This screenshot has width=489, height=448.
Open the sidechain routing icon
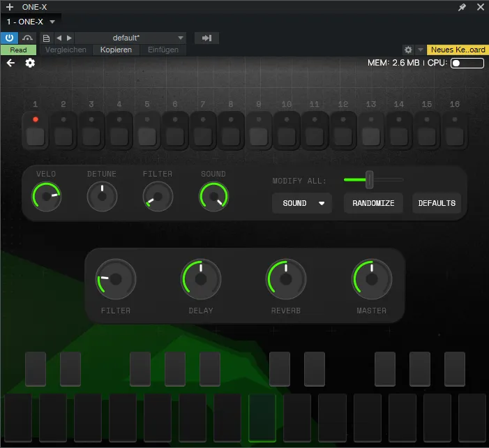(x=27, y=38)
